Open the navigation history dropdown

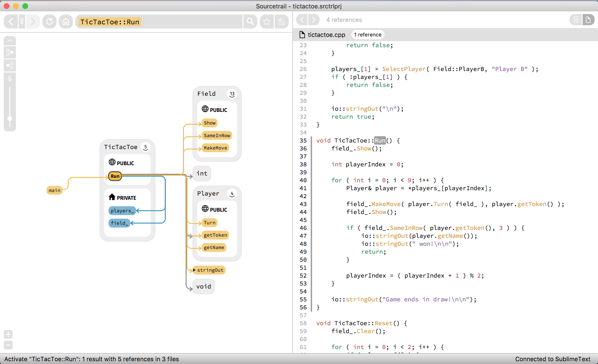coord(22,22)
